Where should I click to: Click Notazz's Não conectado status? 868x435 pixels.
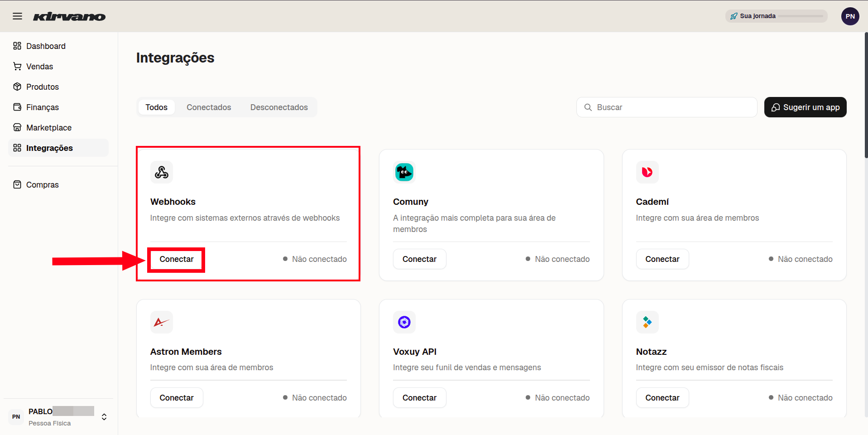click(801, 398)
